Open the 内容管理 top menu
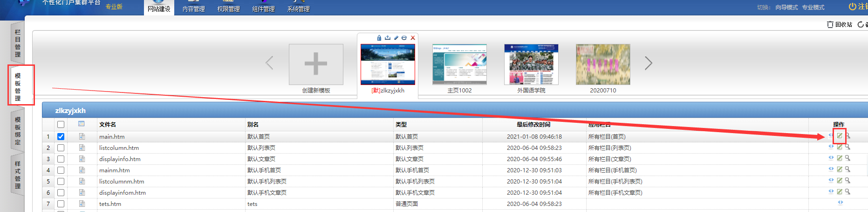 coord(193,9)
